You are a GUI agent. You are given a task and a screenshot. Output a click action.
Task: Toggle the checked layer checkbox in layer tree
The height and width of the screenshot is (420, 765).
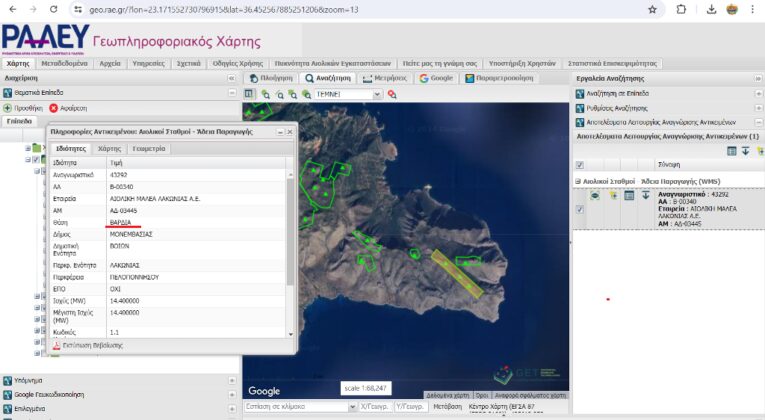(36, 160)
